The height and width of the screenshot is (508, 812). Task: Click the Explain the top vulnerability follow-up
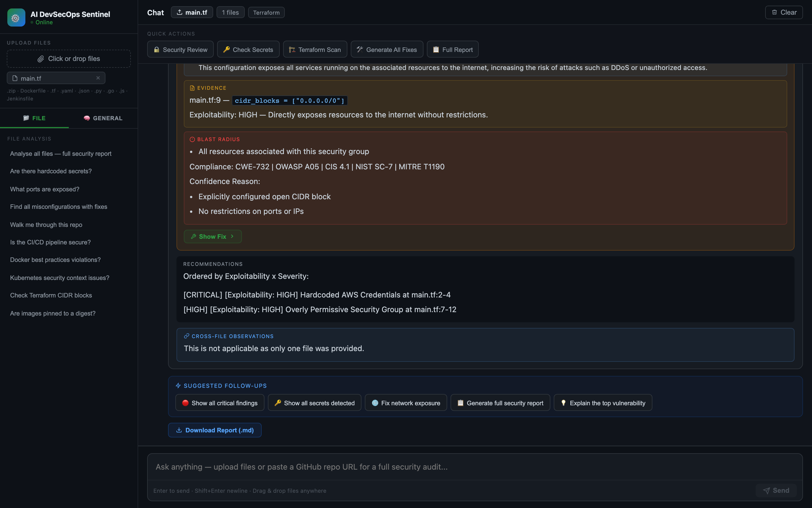click(x=603, y=403)
